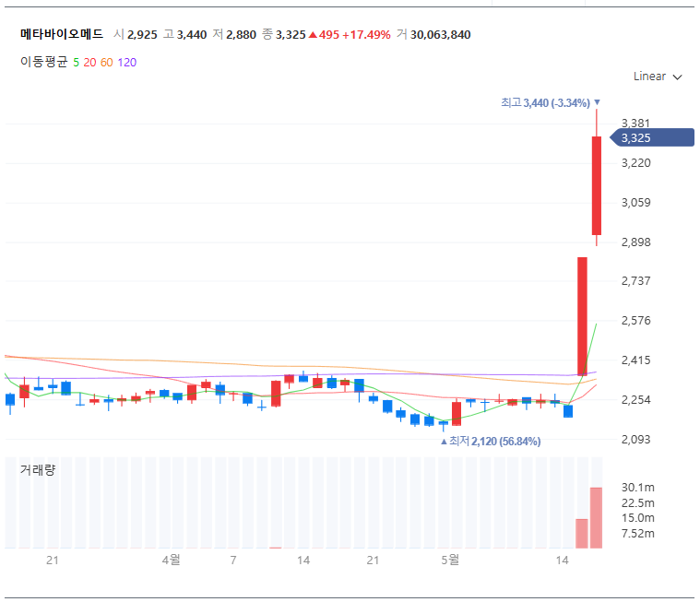Screen dimensions: 700x602
Task: Click the 최저 2,120 low marker
Action: tap(491, 442)
